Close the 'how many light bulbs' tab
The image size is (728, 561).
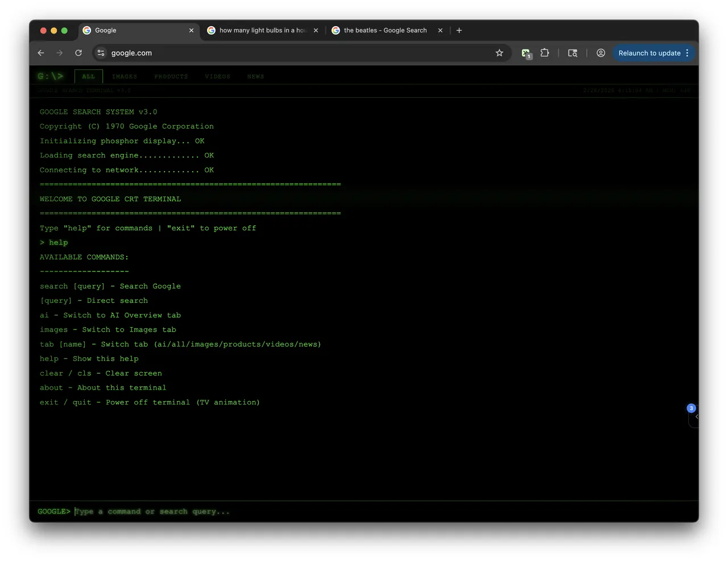tap(316, 30)
